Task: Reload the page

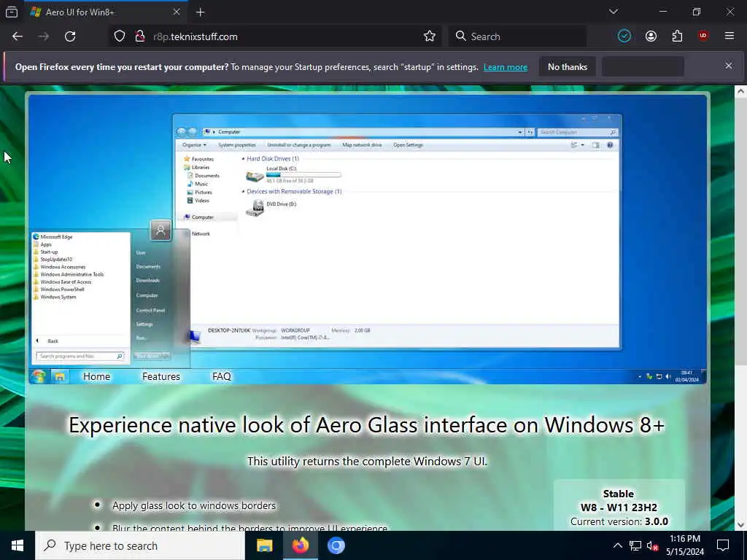Action: 70,36
